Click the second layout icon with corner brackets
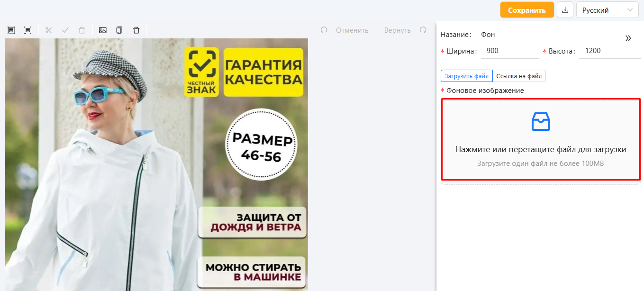 tap(28, 30)
